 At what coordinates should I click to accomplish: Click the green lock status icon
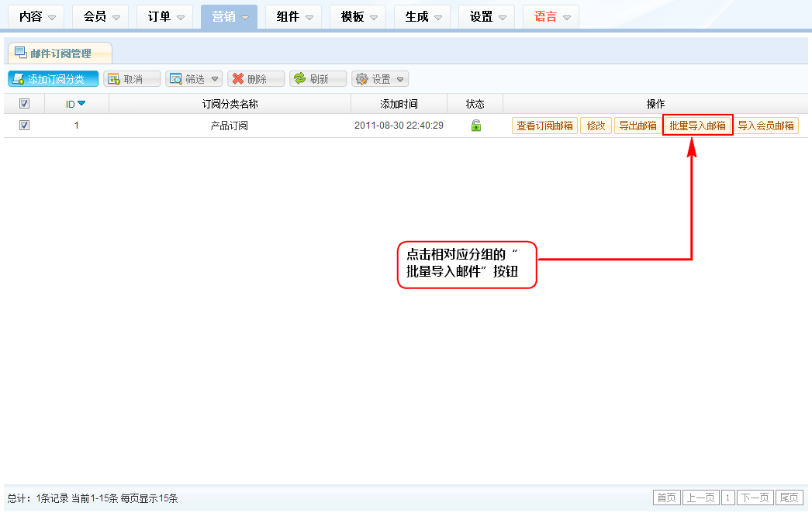point(476,126)
